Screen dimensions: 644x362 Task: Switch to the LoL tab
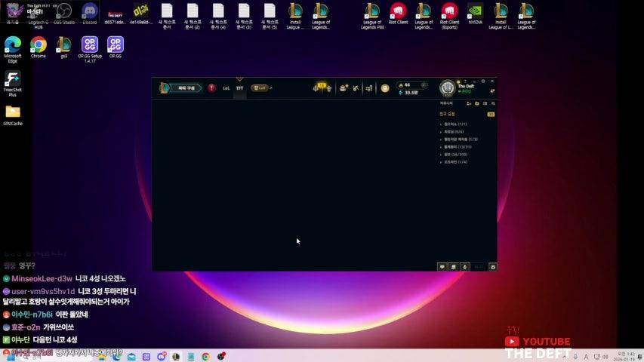226,88
